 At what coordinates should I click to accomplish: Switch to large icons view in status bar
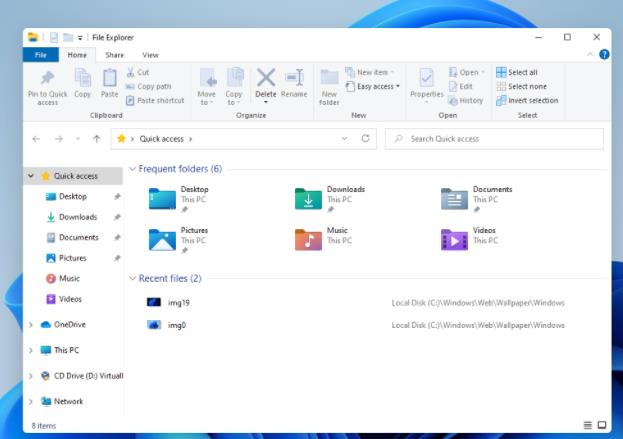(x=602, y=425)
